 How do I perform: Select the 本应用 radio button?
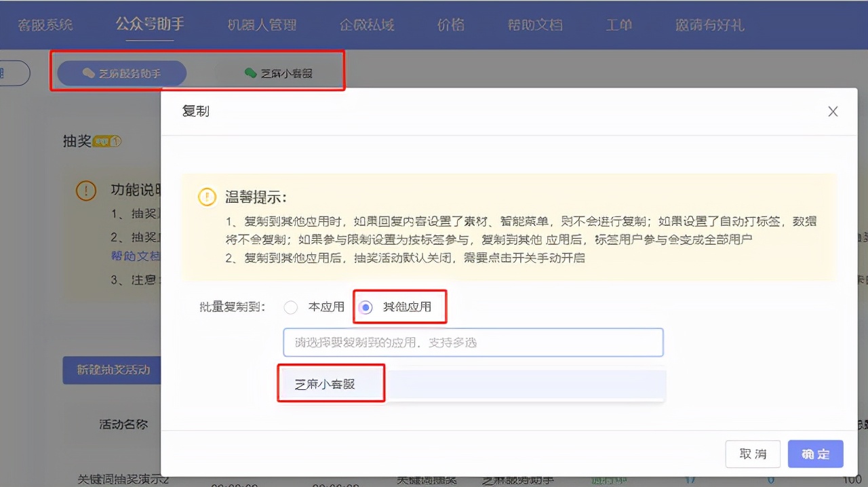291,307
